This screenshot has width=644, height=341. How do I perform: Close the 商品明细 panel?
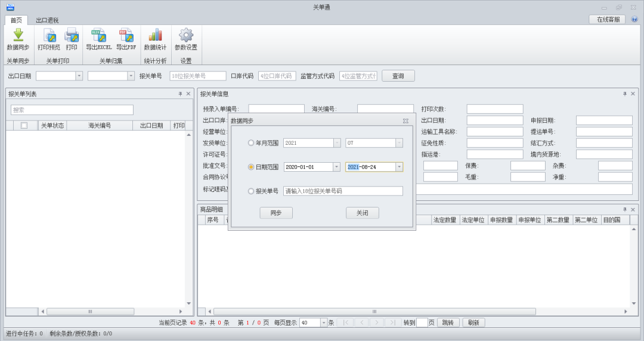633,209
